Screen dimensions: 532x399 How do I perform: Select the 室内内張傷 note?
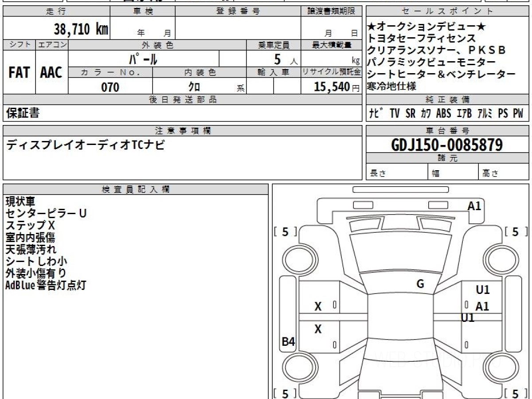click(x=30, y=237)
